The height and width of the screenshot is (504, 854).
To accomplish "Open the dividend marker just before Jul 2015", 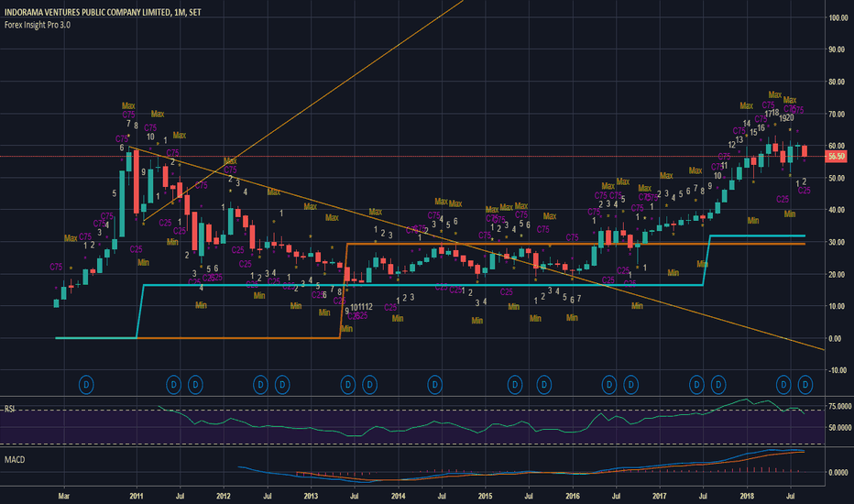I will point(515,385).
